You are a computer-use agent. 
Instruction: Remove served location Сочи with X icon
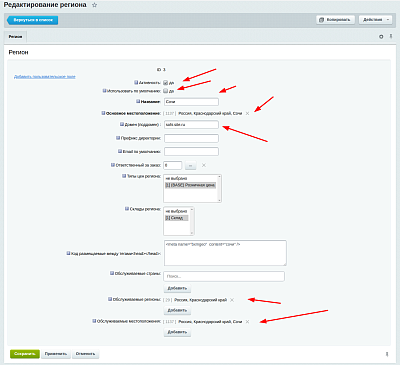click(247, 322)
